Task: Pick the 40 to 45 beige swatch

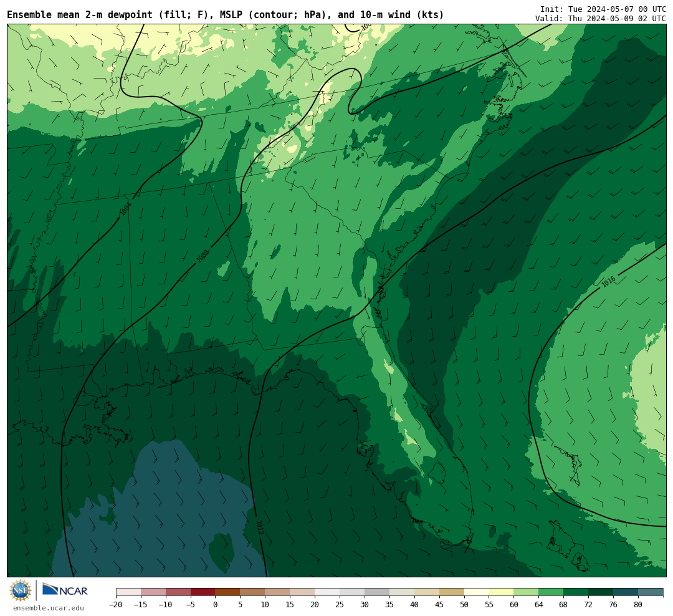Action: pyautogui.click(x=427, y=592)
